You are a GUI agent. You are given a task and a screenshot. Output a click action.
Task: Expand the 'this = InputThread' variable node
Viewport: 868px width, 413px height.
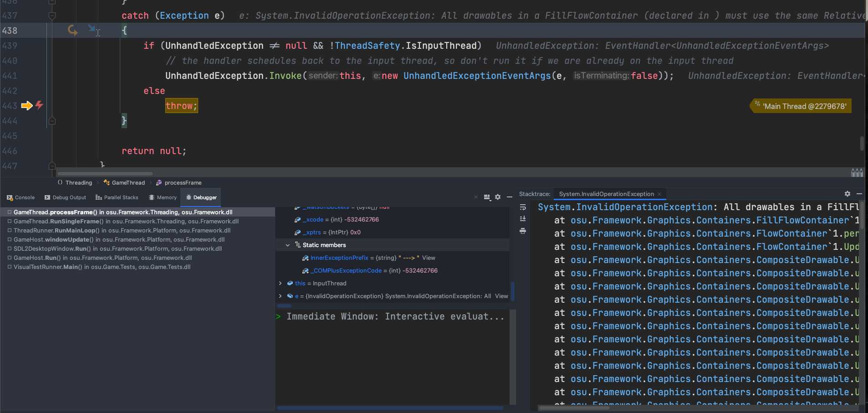(x=280, y=283)
